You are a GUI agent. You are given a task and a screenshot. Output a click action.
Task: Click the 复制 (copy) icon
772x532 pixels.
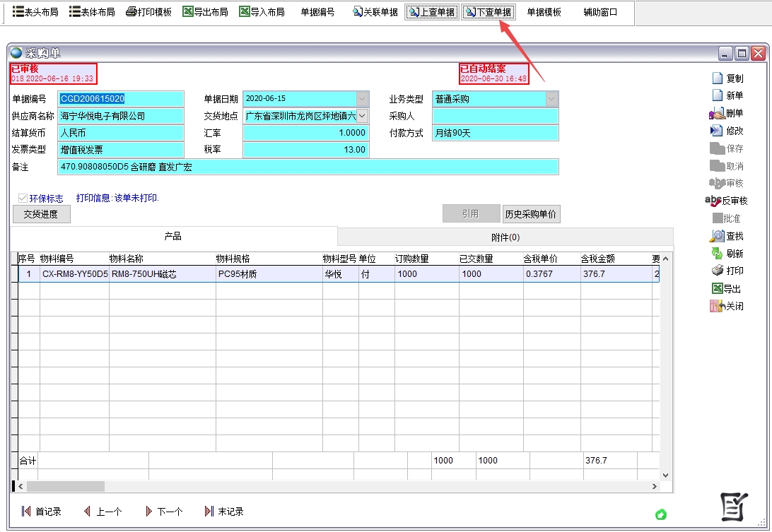717,78
